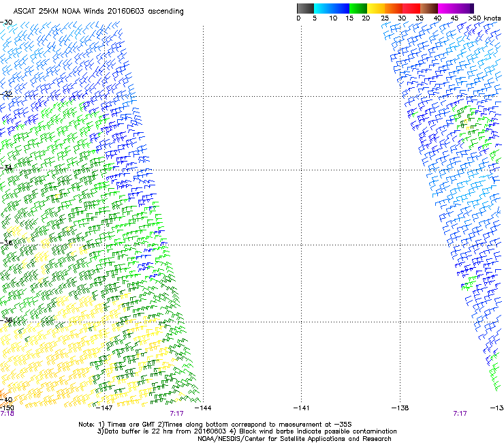
Task: Click the -150 longitude axis label
Action: [x=7, y=408]
